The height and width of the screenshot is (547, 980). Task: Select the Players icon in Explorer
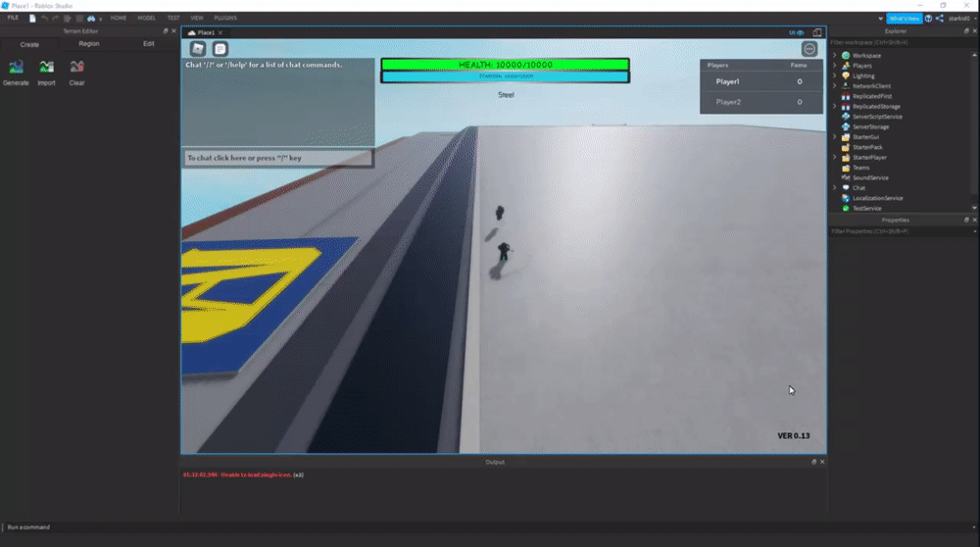[846, 66]
